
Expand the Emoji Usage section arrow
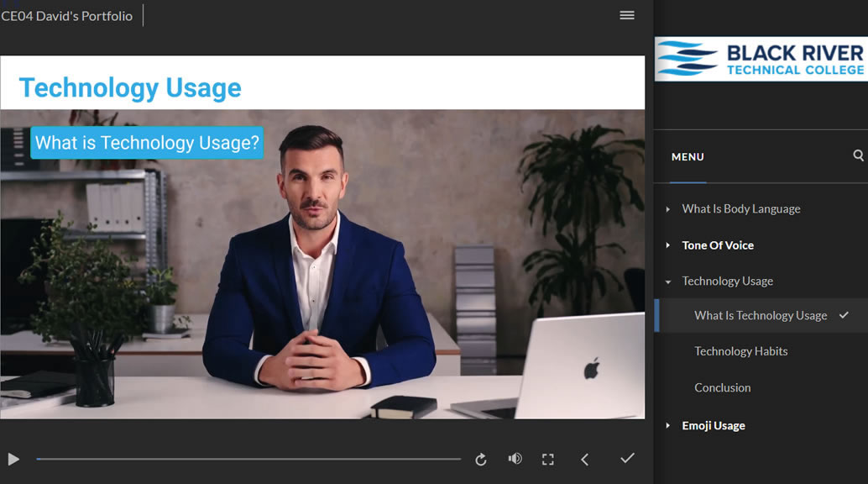668,426
